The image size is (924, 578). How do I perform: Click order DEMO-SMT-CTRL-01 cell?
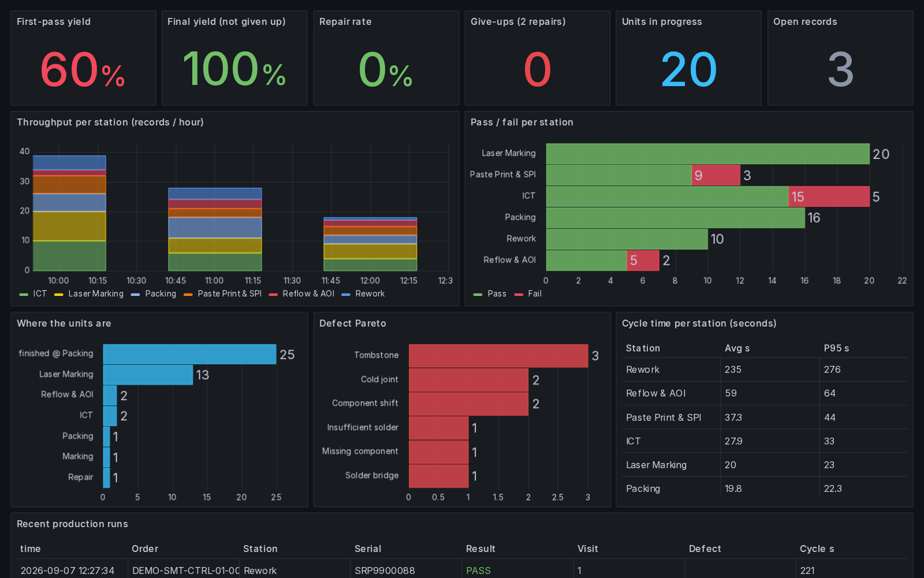point(186,570)
